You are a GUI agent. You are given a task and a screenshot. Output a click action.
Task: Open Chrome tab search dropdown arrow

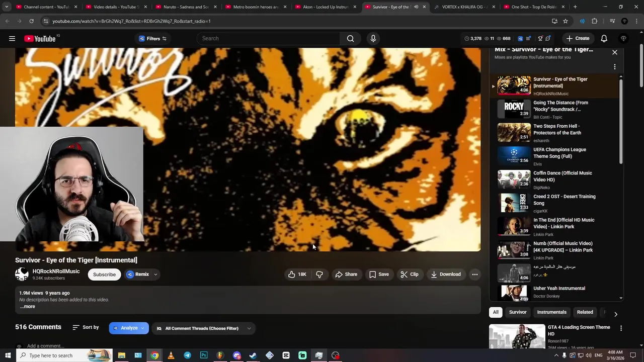pyautogui.click(x=7, y=7)
